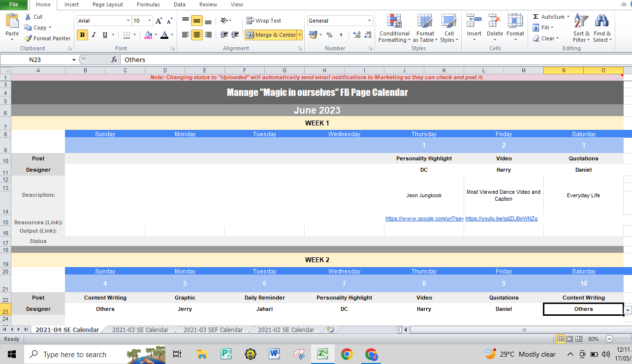The width and height of the screenshot is (632, 364).
Task: Switch to the Page Layout ribbon tab
Action: (107, 4)
